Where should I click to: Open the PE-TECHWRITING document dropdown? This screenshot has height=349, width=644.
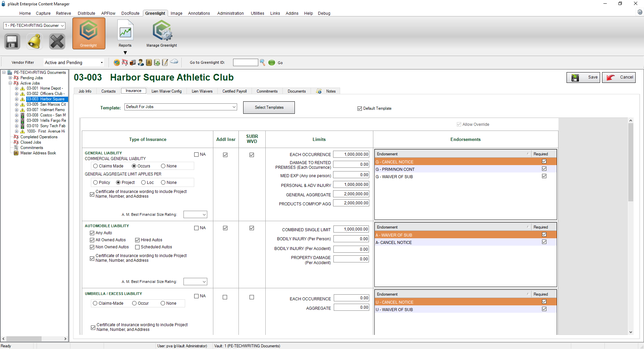click(x=62, y=26)
